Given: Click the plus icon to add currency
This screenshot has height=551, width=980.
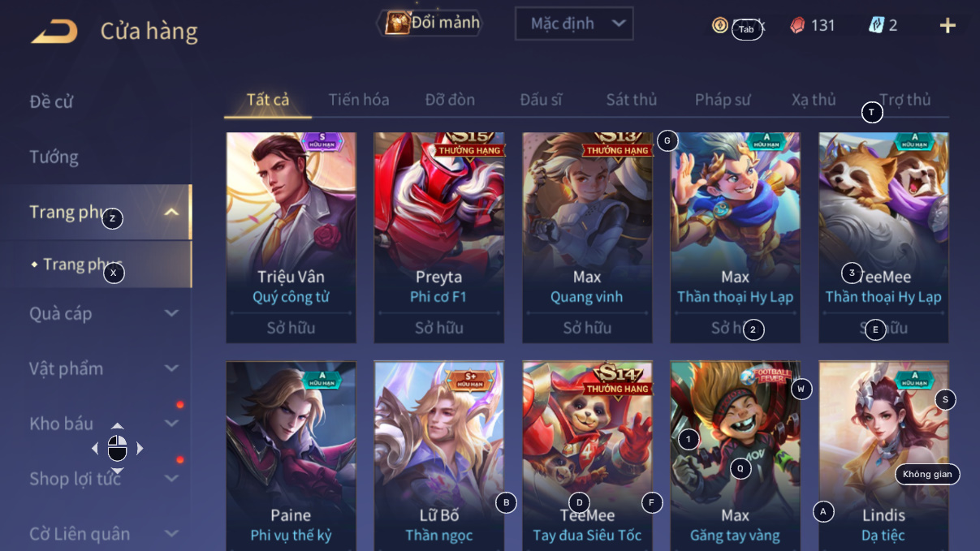Looking at the screenshot, I should (x=948, y=26).
